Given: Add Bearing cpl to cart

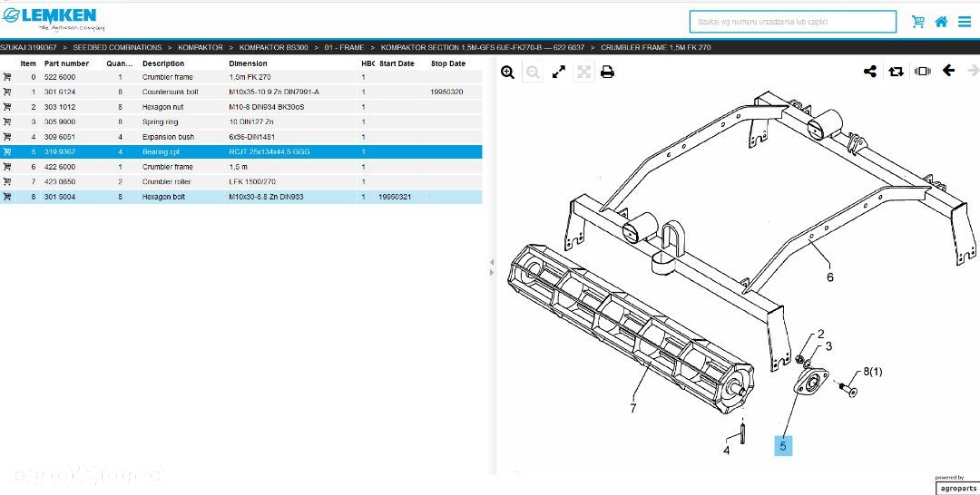Looking at the screenshot, I should click(x=7, y=151).
